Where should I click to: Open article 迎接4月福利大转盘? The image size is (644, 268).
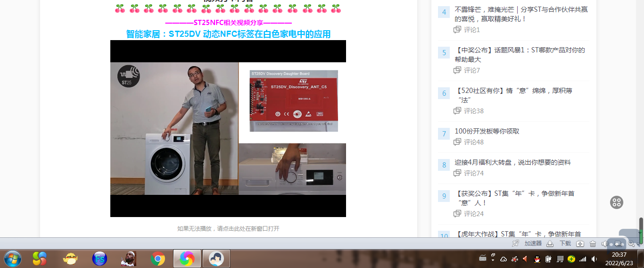point(512,162)
